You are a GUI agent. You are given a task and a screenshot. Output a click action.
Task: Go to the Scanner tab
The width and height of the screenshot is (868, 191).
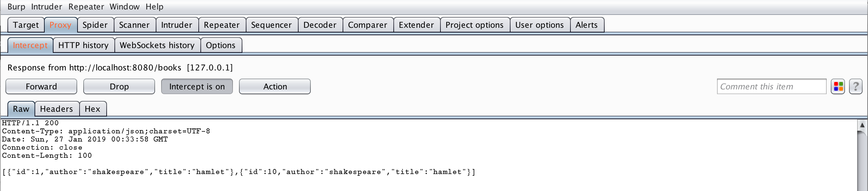[x=134, y=25]
